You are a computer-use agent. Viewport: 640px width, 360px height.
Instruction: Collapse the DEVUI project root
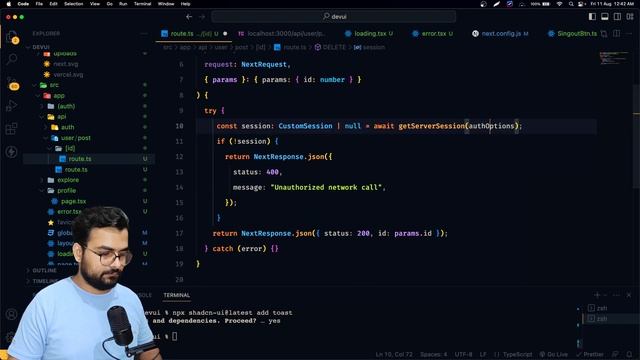coord(40,47)
